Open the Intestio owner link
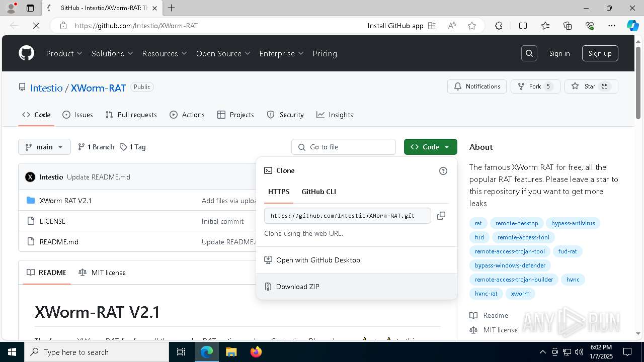 point(46,88)
